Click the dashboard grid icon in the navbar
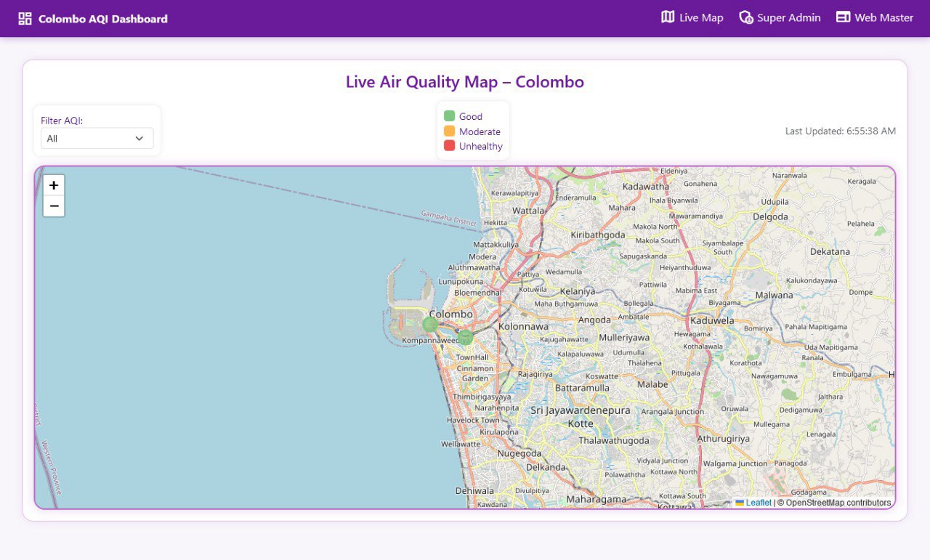The height and width of the screenshot is (560, 930). pyautogui.click(x=25, y=17)
